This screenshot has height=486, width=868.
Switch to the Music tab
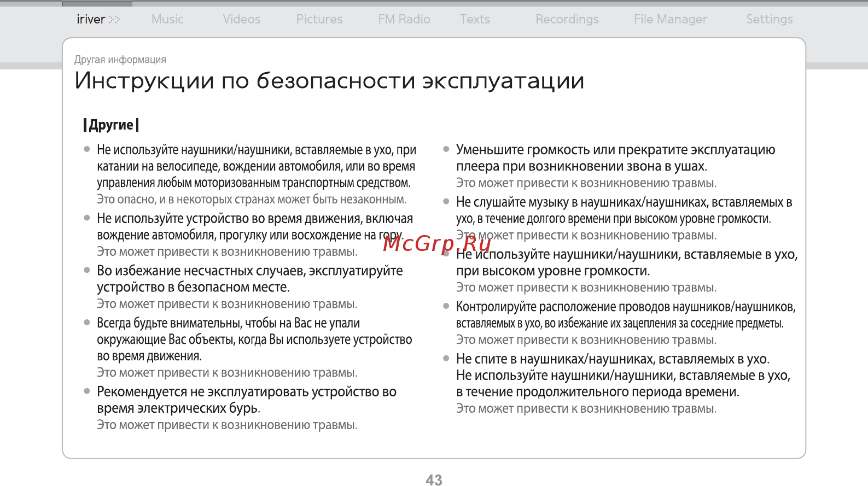167,20
